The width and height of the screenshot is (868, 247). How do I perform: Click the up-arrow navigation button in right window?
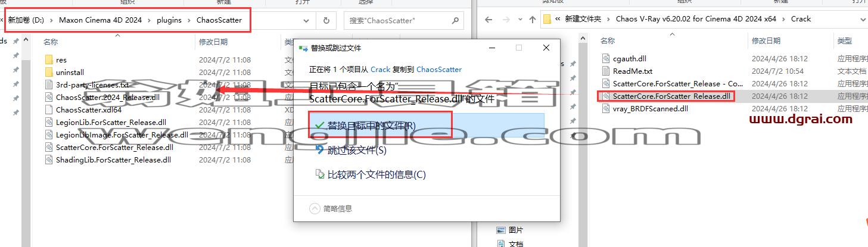click(532, 19)
